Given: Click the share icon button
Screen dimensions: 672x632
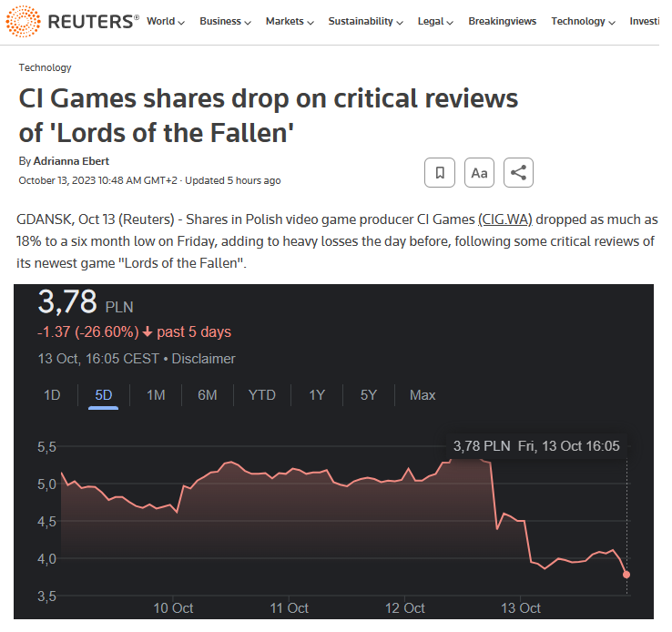Looking at the screenshot, I should point(518,173).
